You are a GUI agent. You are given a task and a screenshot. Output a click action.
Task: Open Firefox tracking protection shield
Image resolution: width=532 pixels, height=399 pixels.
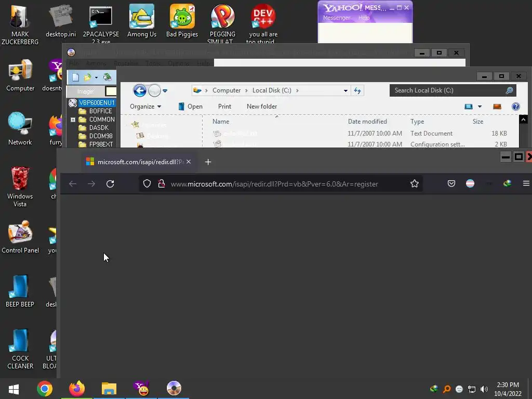click(147, 184)
